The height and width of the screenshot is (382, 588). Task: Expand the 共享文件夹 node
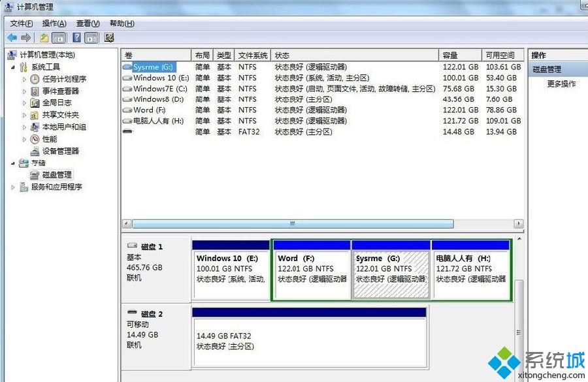coord(24,116)
